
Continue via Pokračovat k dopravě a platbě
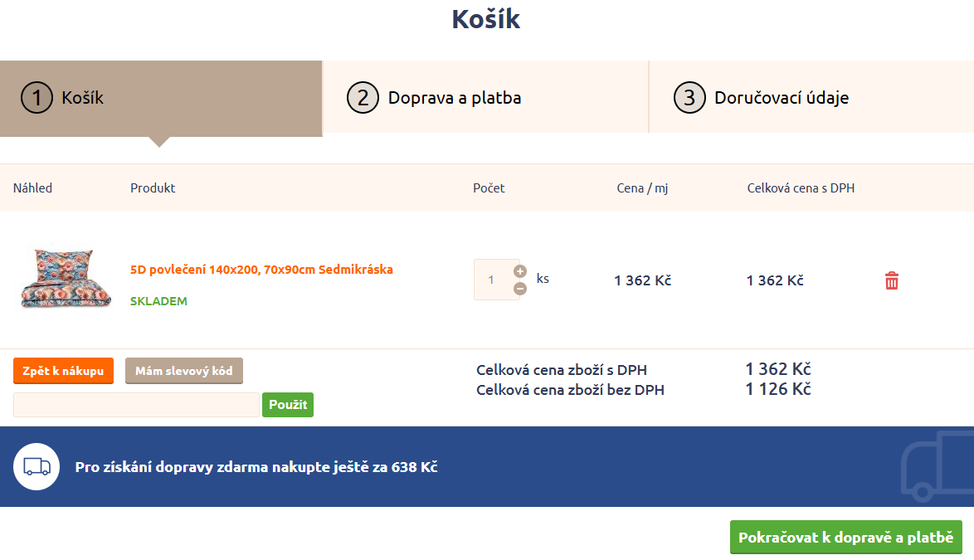point(845,537)
